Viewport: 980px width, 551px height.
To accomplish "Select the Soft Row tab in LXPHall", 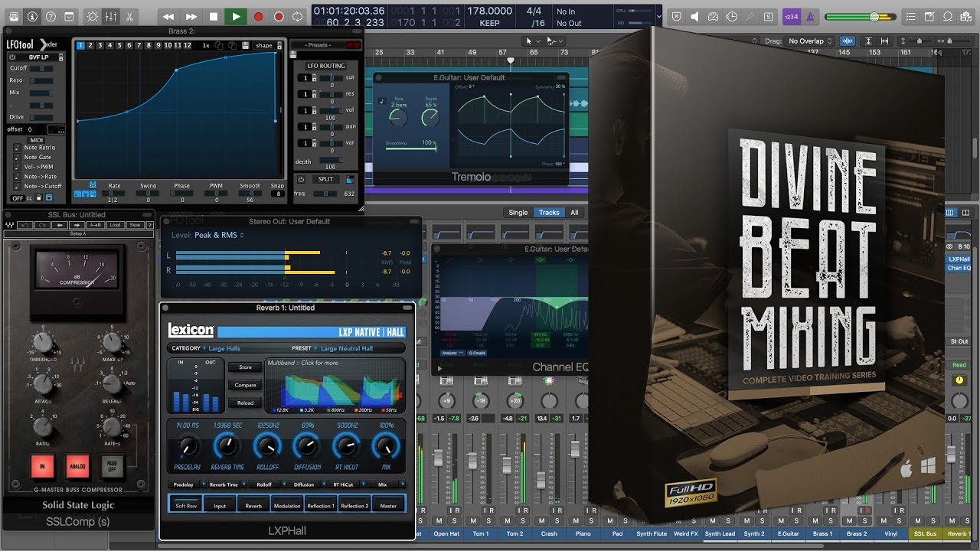I will (186, 505).
